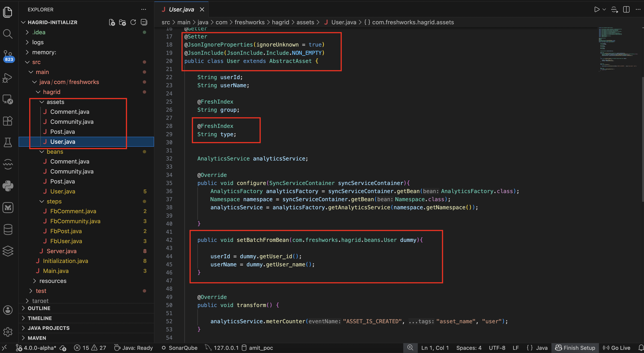This screenshot has height=353, width=644.
Task: Click freshworks in breadcrumb path
Action: (x=249, y=22)
